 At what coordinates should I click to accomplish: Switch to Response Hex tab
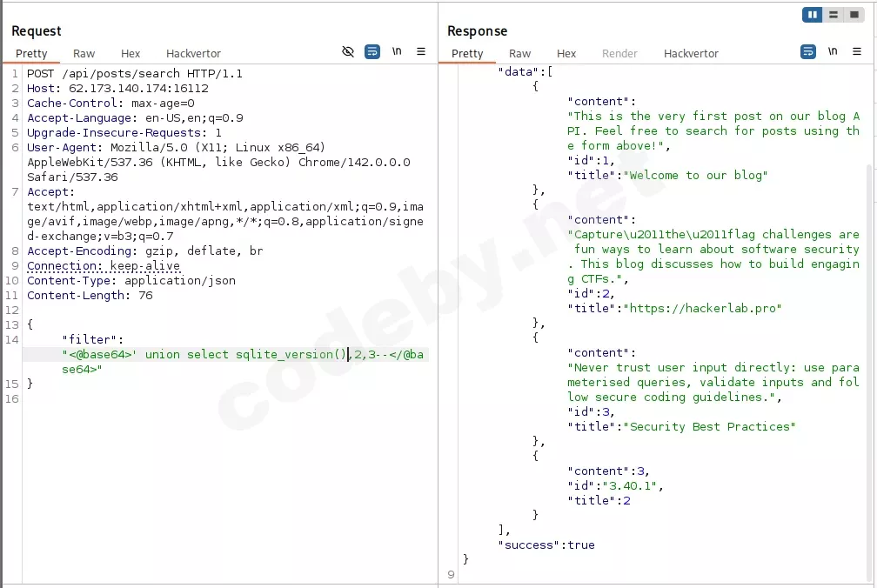566,54
